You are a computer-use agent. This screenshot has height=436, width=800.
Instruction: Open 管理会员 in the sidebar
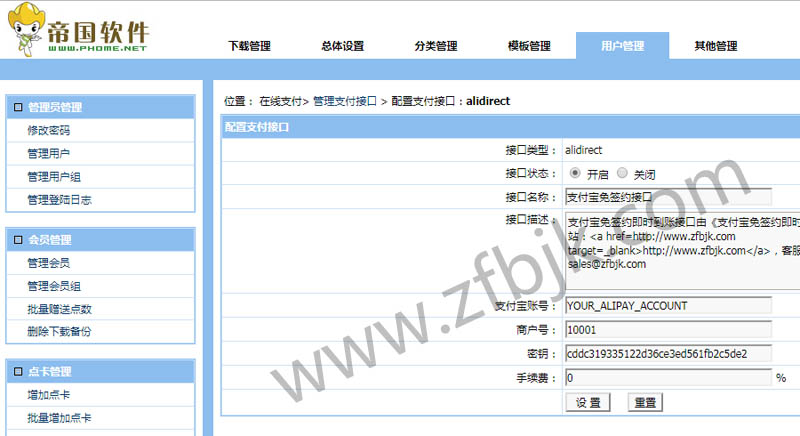48,263
